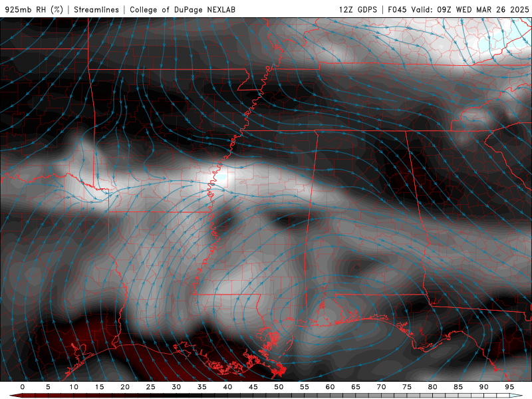Click the colorbar label "95"
Screen dimensions: 532x399
pyautogui.click(x=509, y=387)
